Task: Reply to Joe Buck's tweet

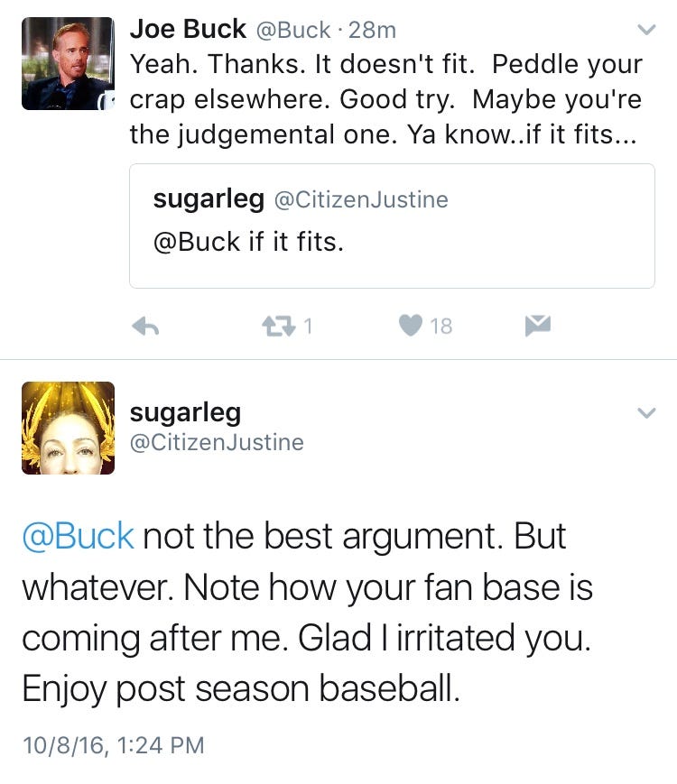Action: click(145, 326)
